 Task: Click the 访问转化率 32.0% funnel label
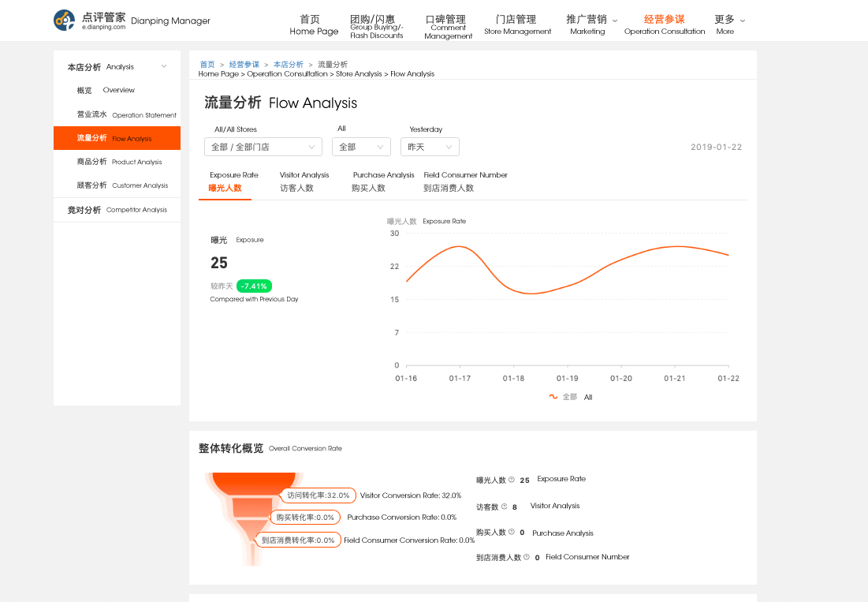(318, 495)
